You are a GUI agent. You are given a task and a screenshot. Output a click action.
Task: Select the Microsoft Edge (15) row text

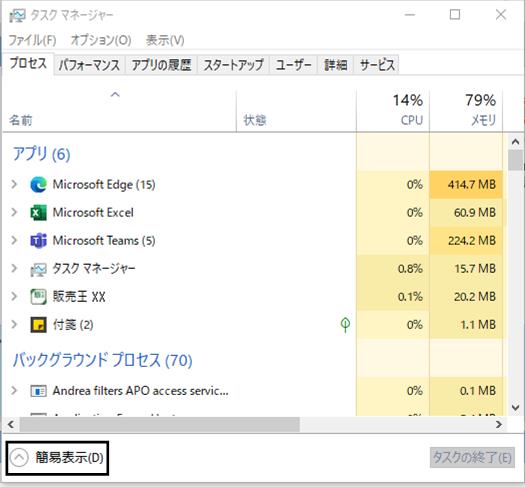pos(104,184)
